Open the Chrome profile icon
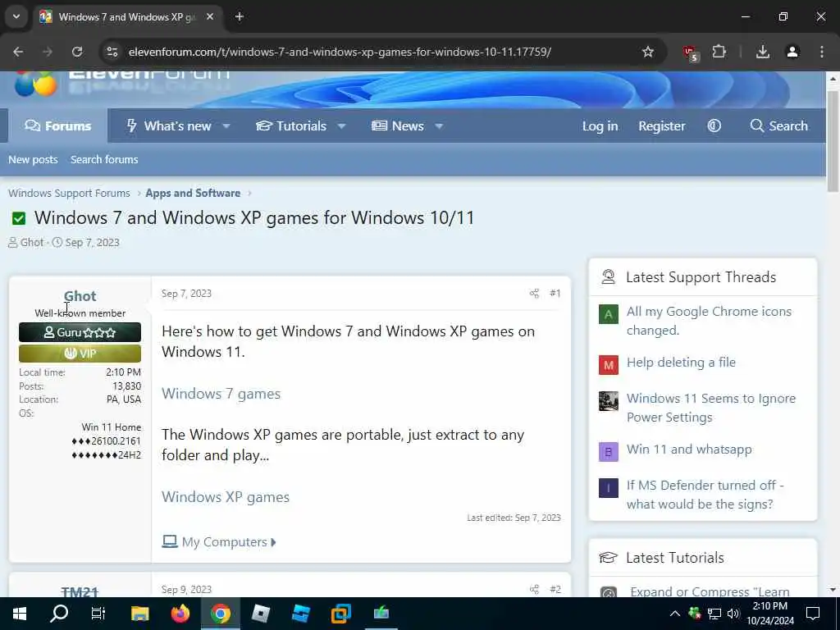Screen dimensions: 840x630 click(792, 52)
